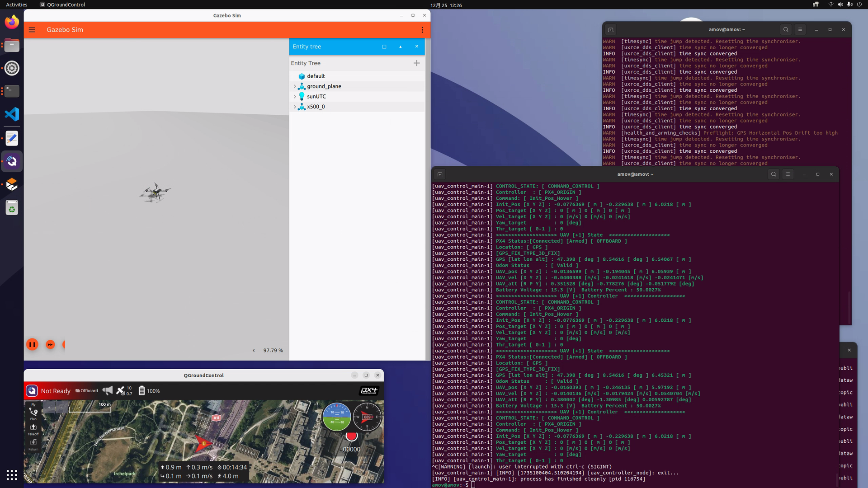Viewport: 868px width, 488px height.
Task: Float the Entity tree panel
Action: click(384, 47)
